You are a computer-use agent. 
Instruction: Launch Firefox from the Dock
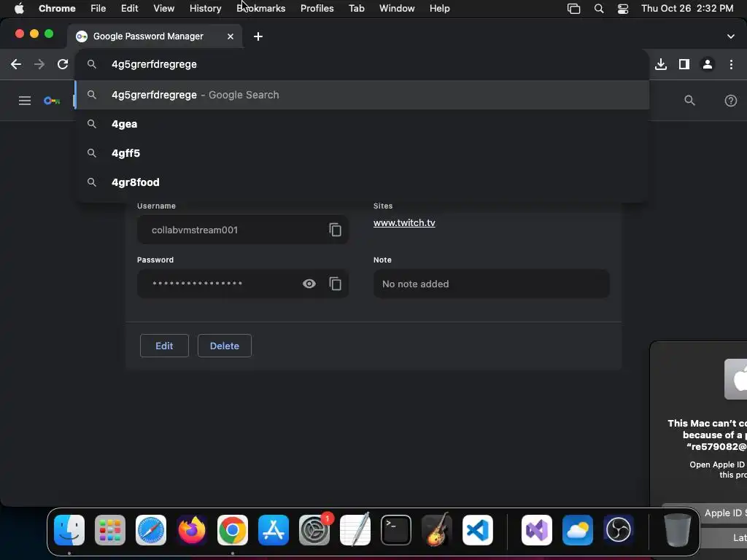click(x=192, y=529)
